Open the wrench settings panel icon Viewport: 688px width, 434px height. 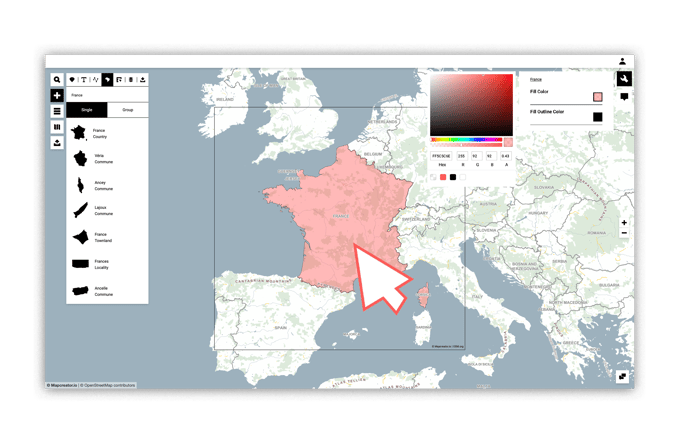624,79
